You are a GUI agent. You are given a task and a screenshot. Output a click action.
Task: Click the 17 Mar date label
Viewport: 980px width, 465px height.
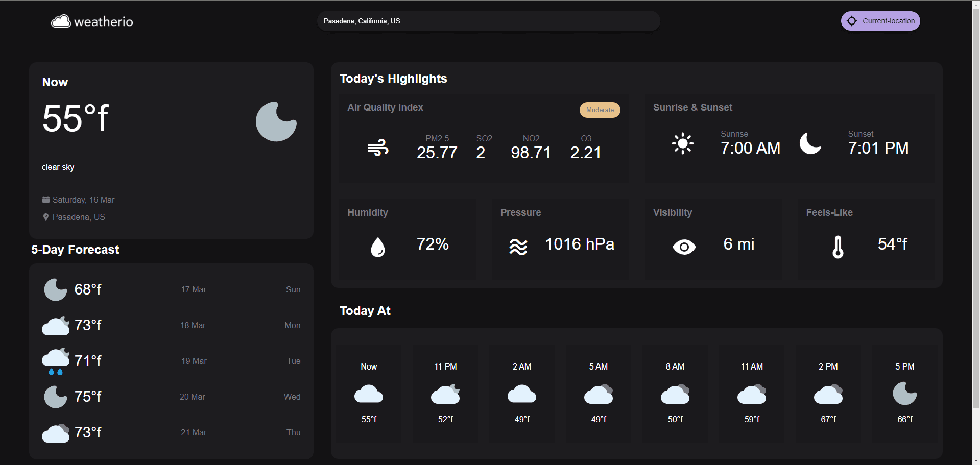194,289
